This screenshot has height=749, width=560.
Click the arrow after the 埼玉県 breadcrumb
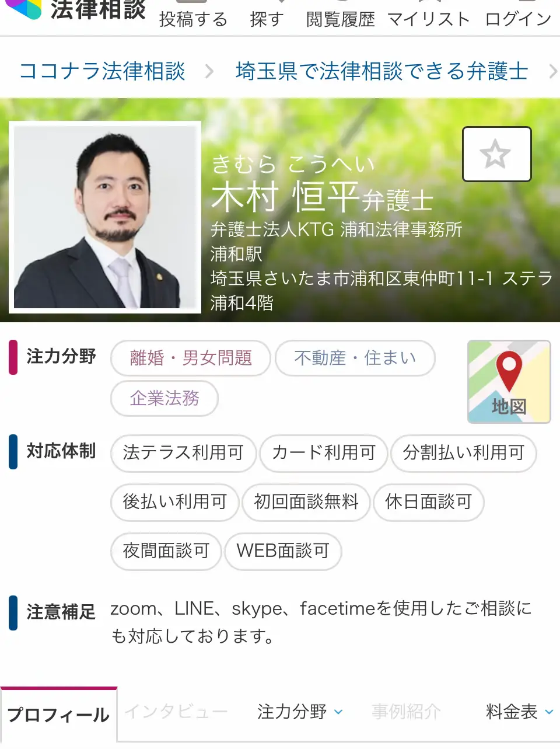click(x=552, y=71)
